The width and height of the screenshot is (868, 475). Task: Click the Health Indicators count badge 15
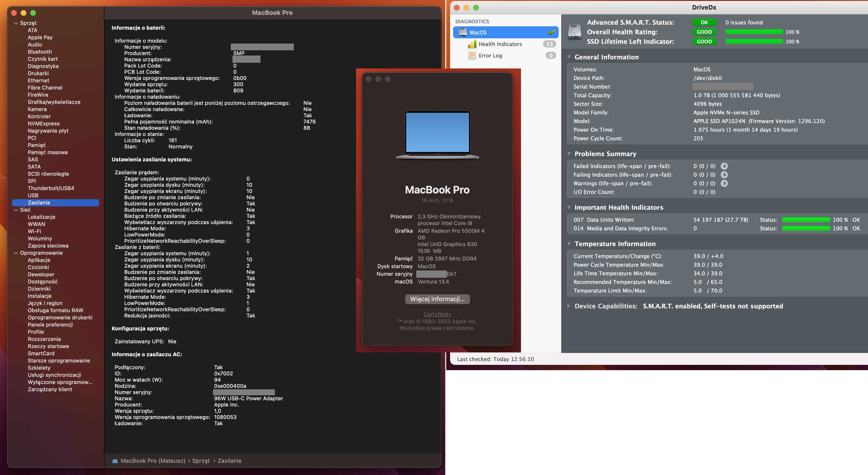point(549,44)
